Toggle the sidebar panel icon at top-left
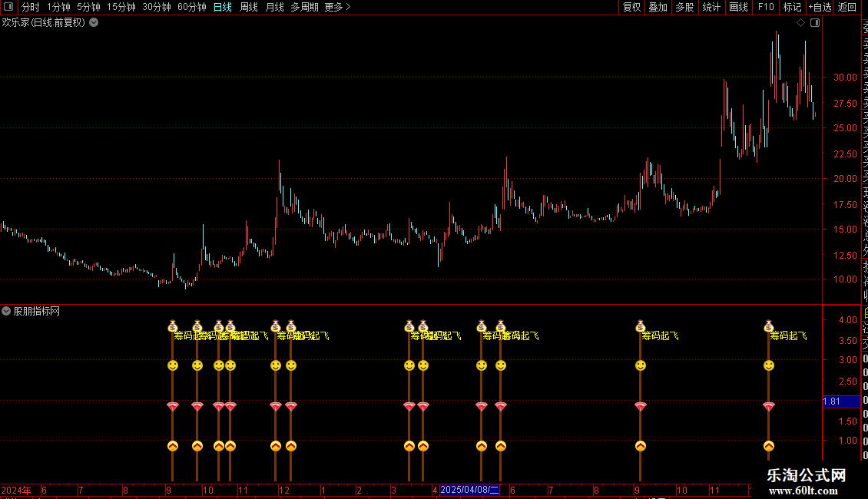868x499 pixels. [8, 7]
